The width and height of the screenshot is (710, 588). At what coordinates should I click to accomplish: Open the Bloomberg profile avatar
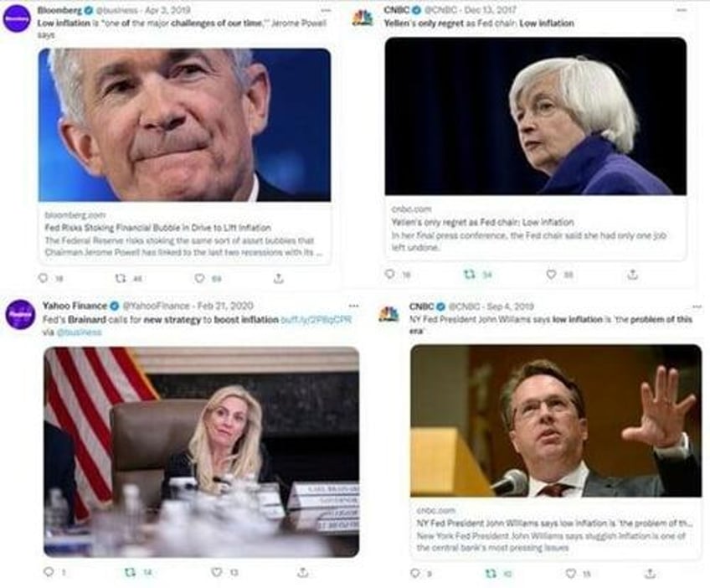(18, 19)
